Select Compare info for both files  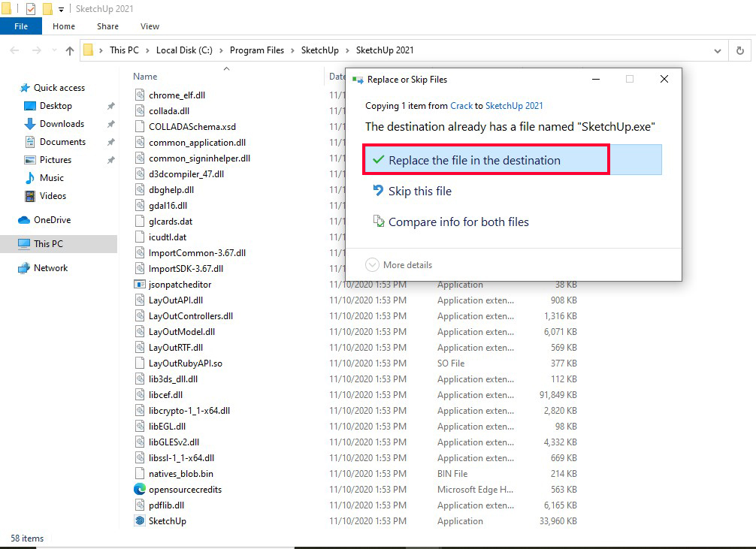458,222
